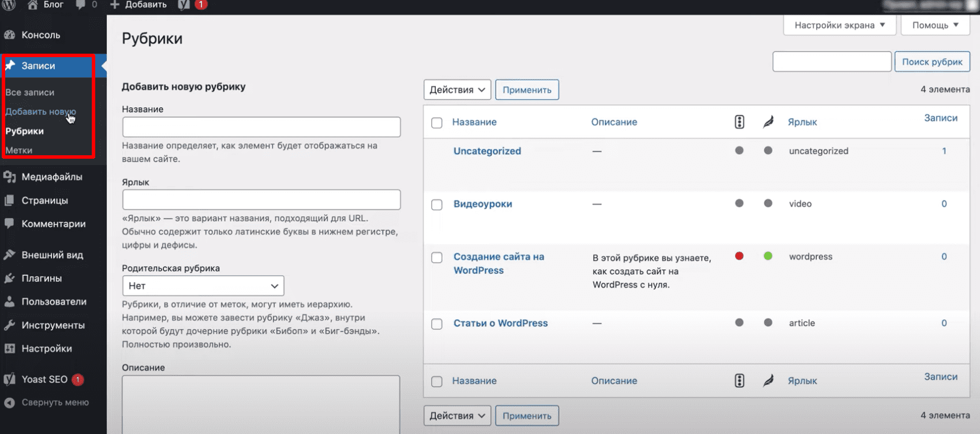The width and height of the screenshot is (980, 434).
Task: Expand the Родительская рубрика dropdown
Action: click(x=203, y=286)
